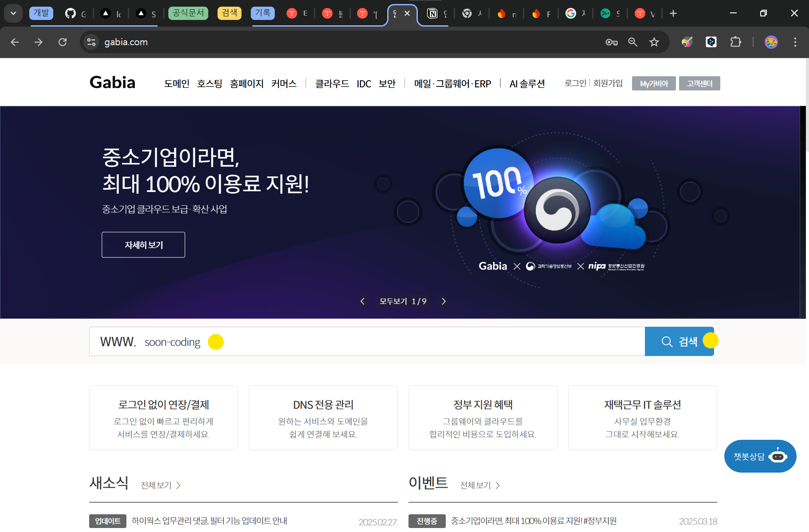
Task: Open the zoom magnifier icon in address bar
Action: point(633,42)
